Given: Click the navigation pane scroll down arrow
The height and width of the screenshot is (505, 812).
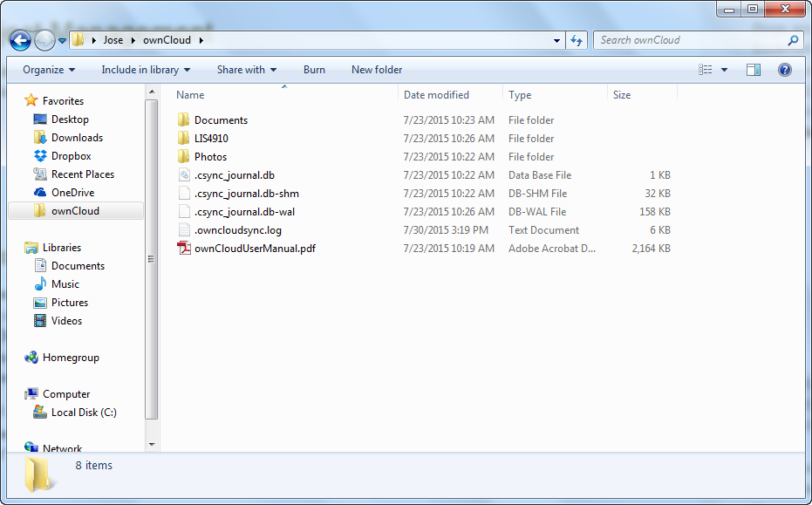Looking at the screenshot, I should coord(152,445).
